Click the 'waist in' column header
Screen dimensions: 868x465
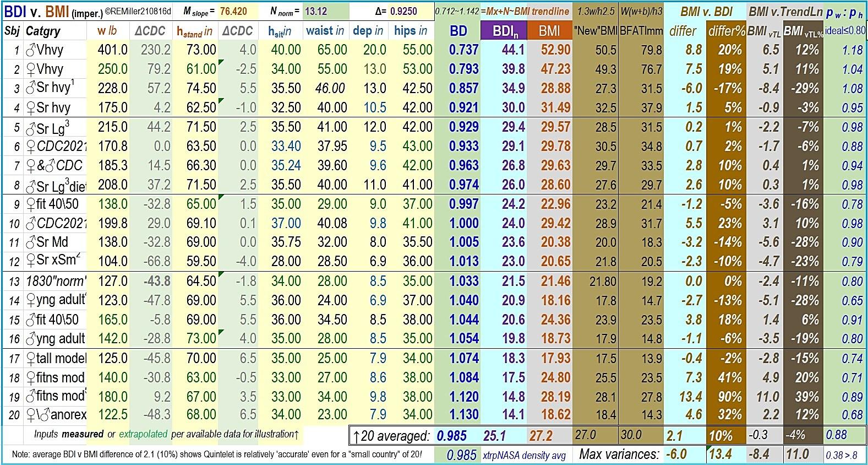click(325, 31)
